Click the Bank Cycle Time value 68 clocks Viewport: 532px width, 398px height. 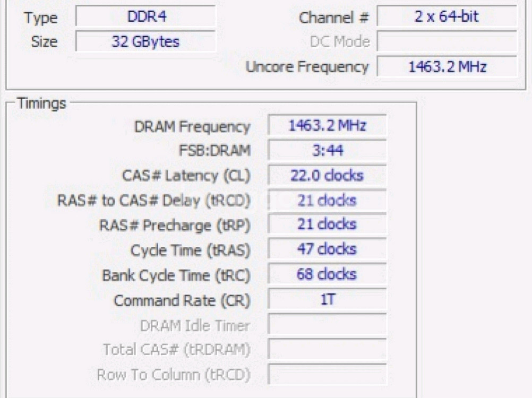coord(327,275)
